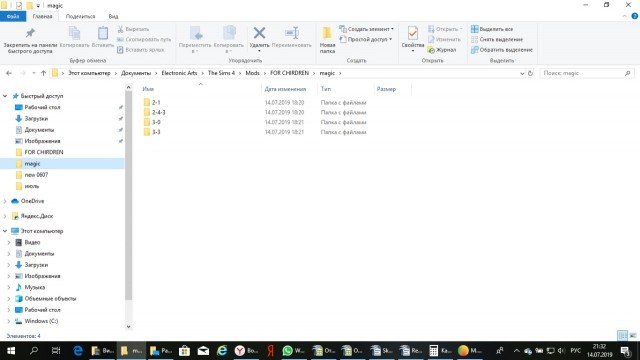Expand the Яндекс.Диск node

point(5,216)
